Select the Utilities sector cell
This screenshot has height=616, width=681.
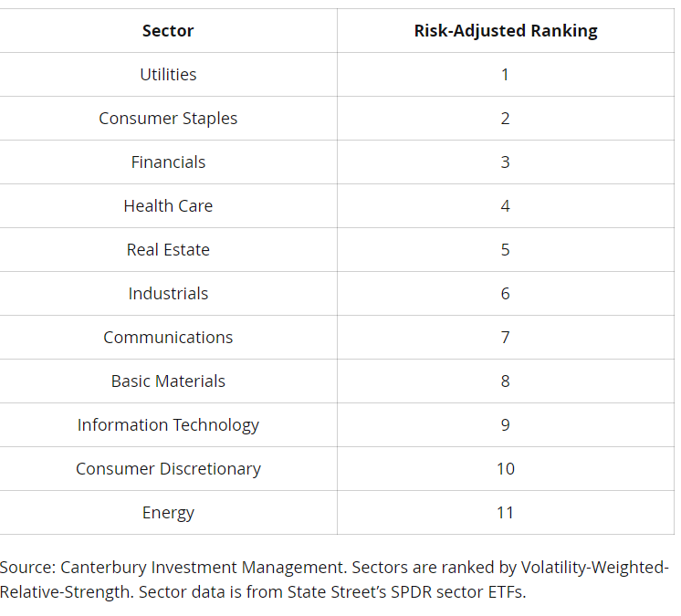click(x=168, y=75)
